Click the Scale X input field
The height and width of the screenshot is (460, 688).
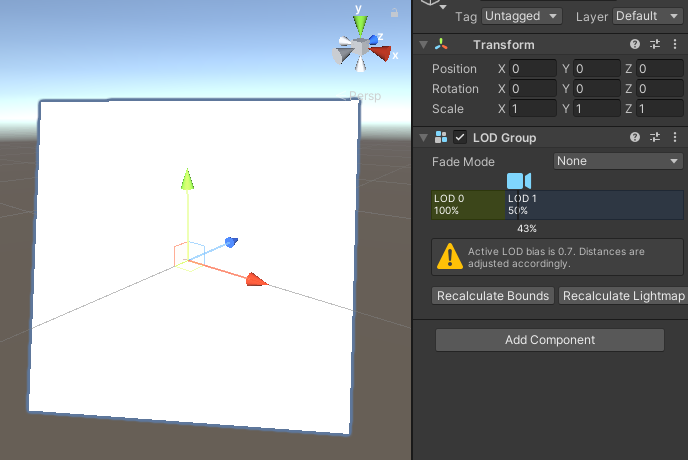tap(533, 109)
